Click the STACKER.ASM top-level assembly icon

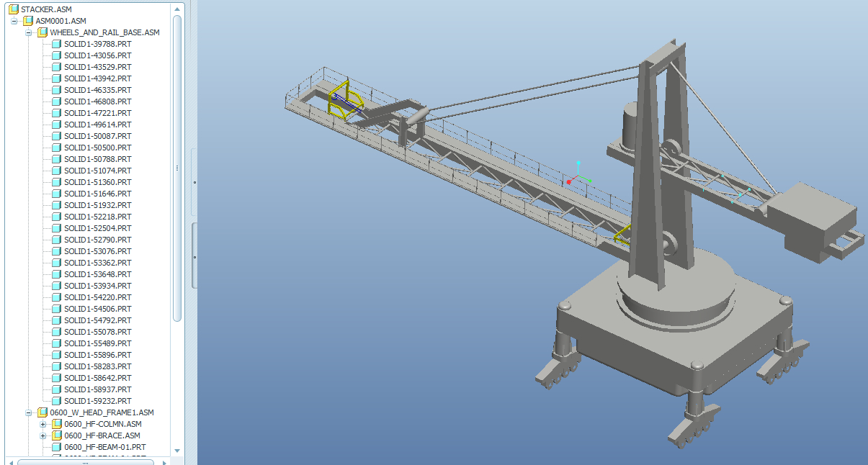click(x=14, y=9)
